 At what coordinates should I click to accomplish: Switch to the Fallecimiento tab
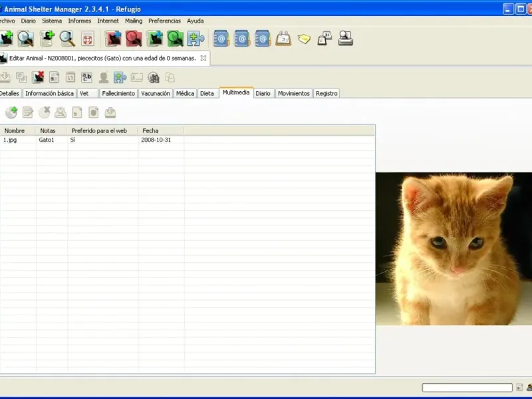point(118,93)
